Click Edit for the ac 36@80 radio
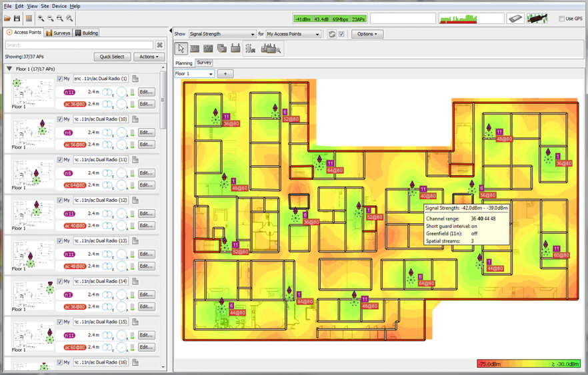 tap(146, 104)
